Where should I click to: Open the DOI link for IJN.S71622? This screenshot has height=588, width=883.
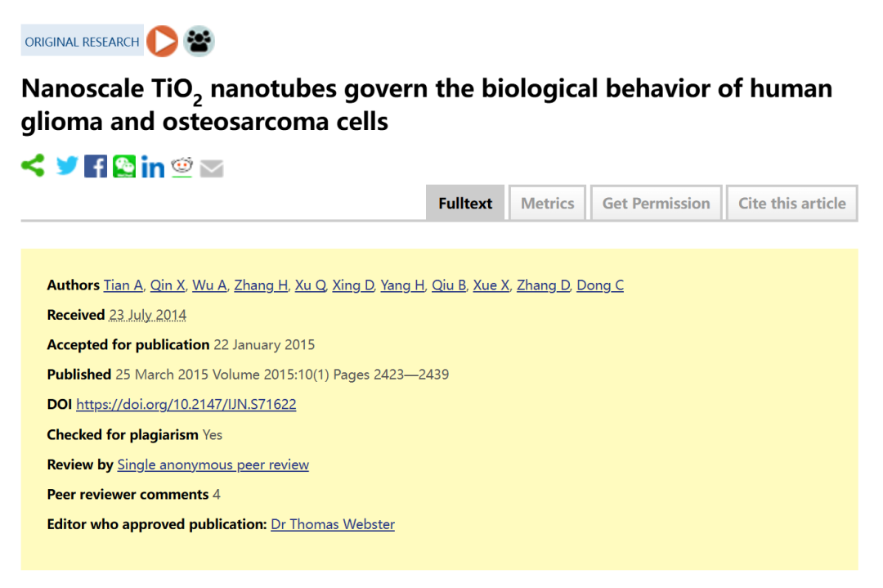[x=186, y=404]
